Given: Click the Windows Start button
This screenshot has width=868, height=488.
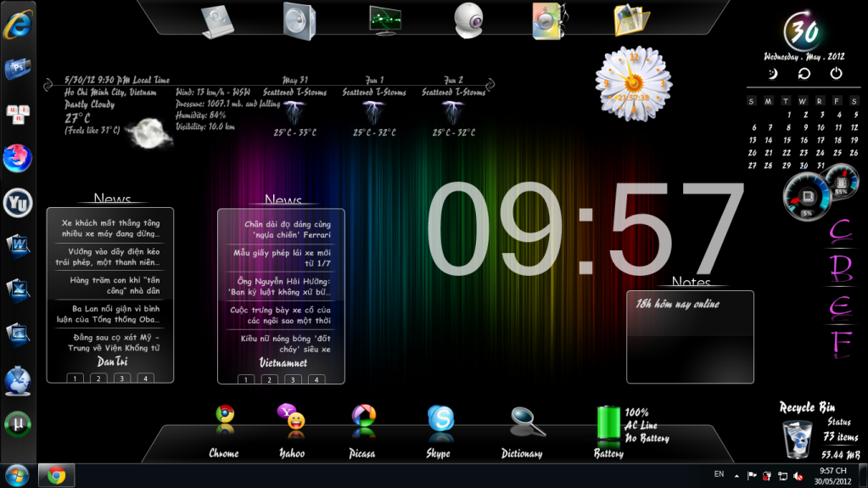Looking at the screenshot, I should point(16,475).
